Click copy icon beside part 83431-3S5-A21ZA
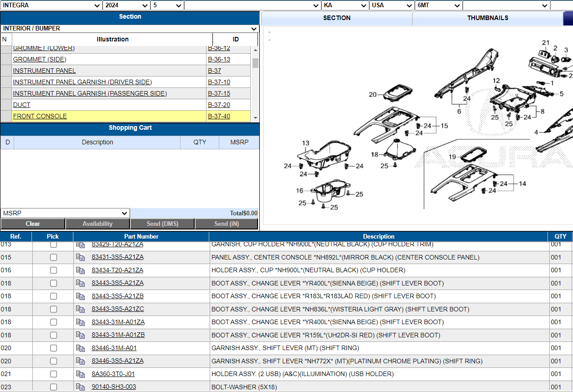The image size is (573, 392). [81, 257]
